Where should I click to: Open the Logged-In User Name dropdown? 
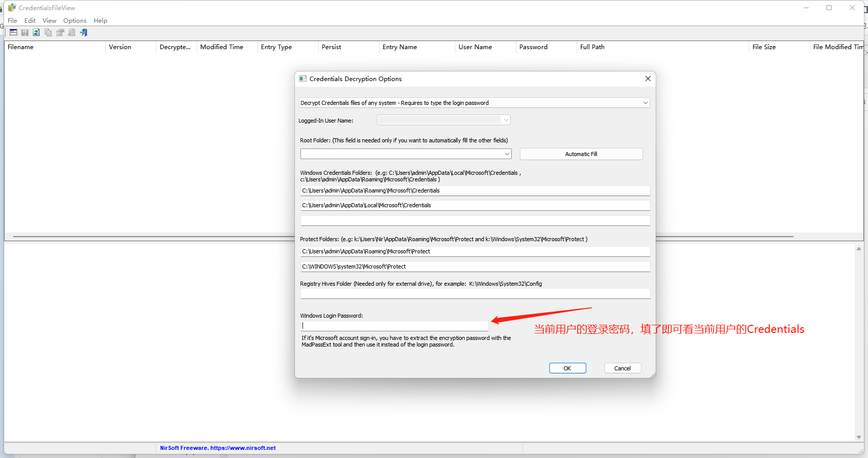(x=505, y=120)
